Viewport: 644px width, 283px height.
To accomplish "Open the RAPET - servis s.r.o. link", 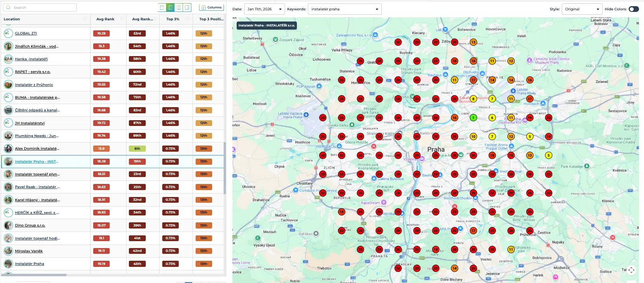I will [x=33, y=72].
